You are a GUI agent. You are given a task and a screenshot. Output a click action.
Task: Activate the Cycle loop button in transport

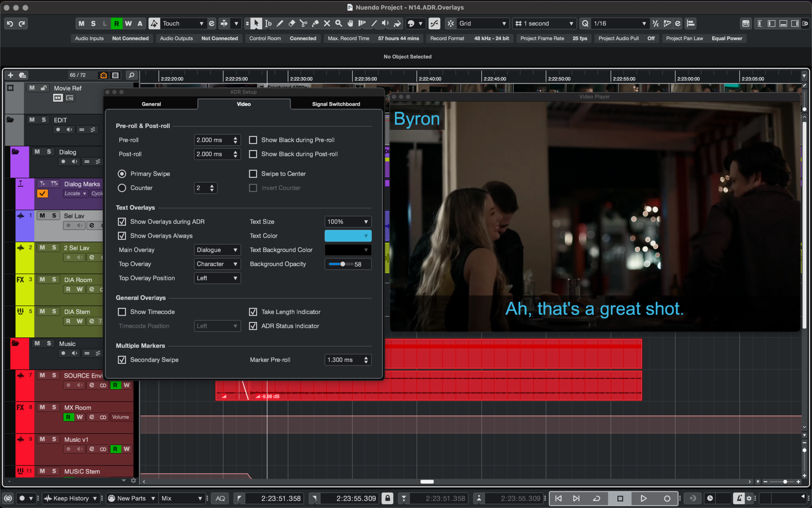[x=596, y=498]
